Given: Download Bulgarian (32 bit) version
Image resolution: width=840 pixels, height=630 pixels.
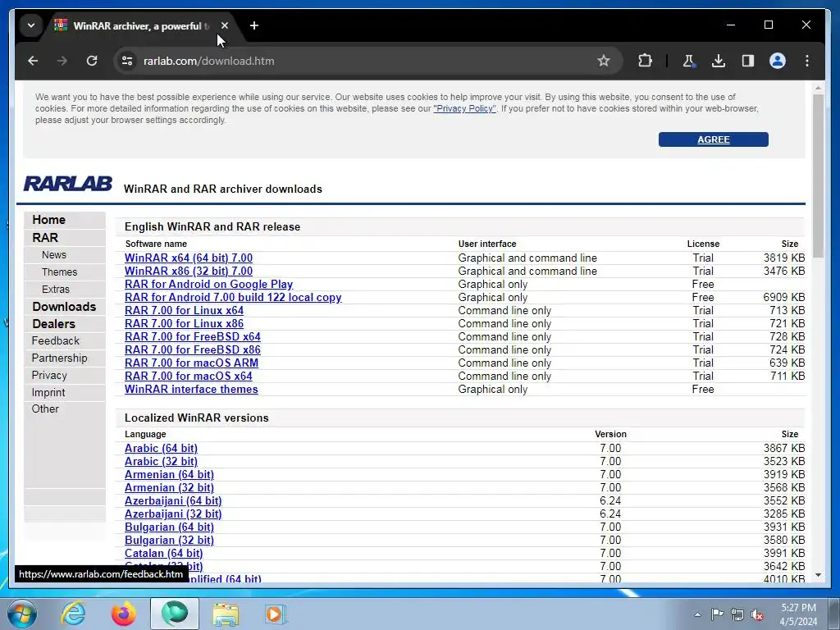Looking at the screenshot, I should (169, 540).
